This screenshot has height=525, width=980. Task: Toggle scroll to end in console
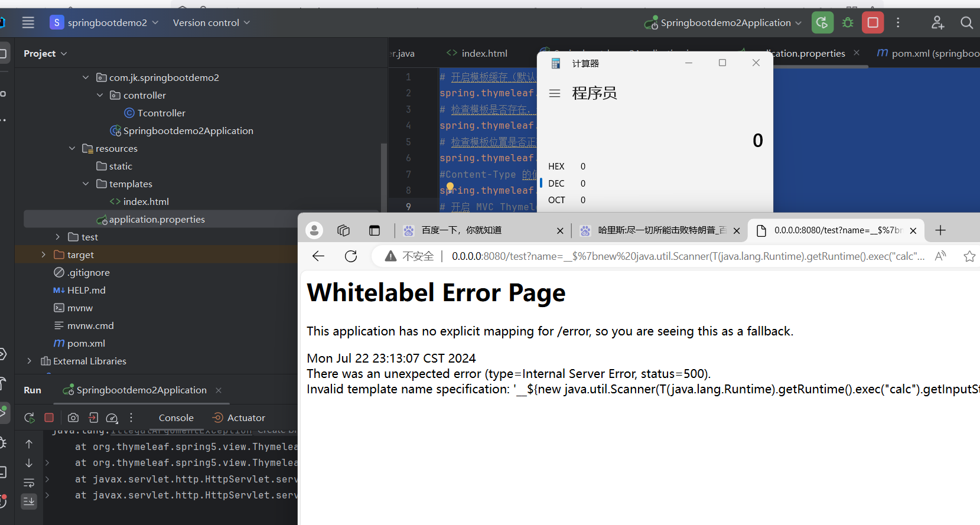pyautogui.click(x=29, y=501)
